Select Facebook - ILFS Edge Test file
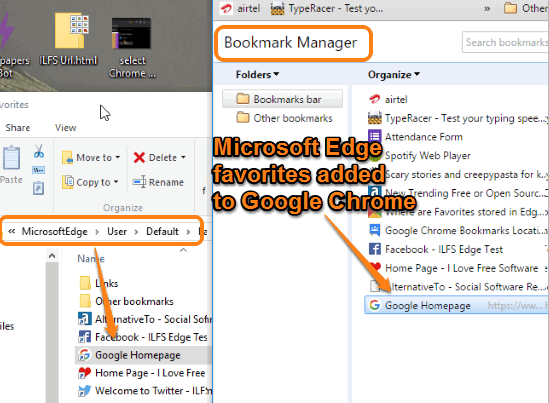This screenshot has width=549, height=403. (143, 337)
